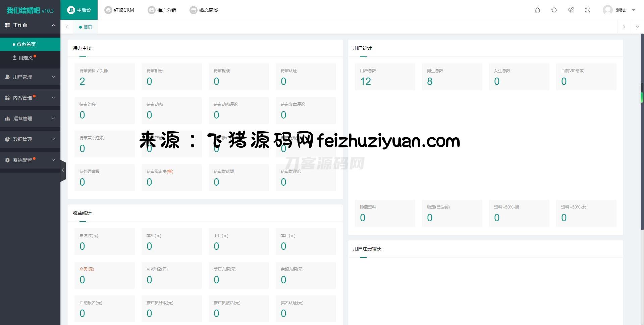Open 自定义 in the sidebar

pos(25,58)
